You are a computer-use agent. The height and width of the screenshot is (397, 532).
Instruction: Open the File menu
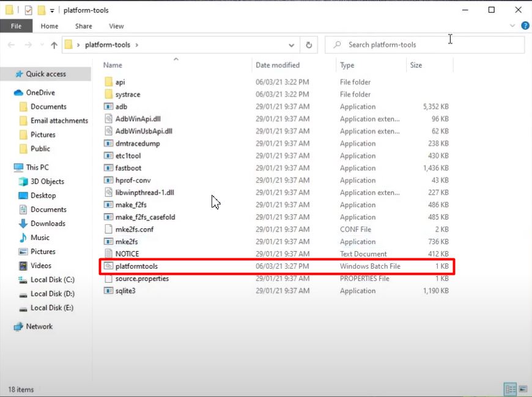point(17,26)
